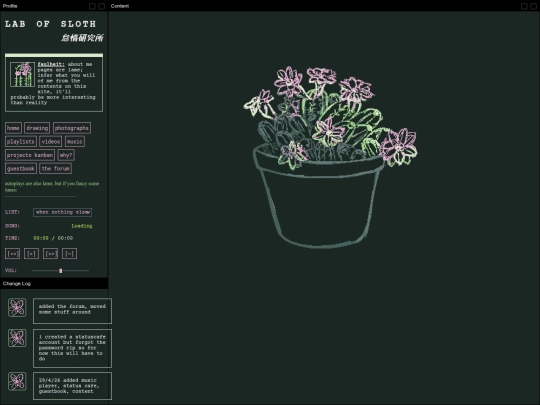
Task: Adjust the VOL volume slider handle
Action: click(x=61, y=271)
